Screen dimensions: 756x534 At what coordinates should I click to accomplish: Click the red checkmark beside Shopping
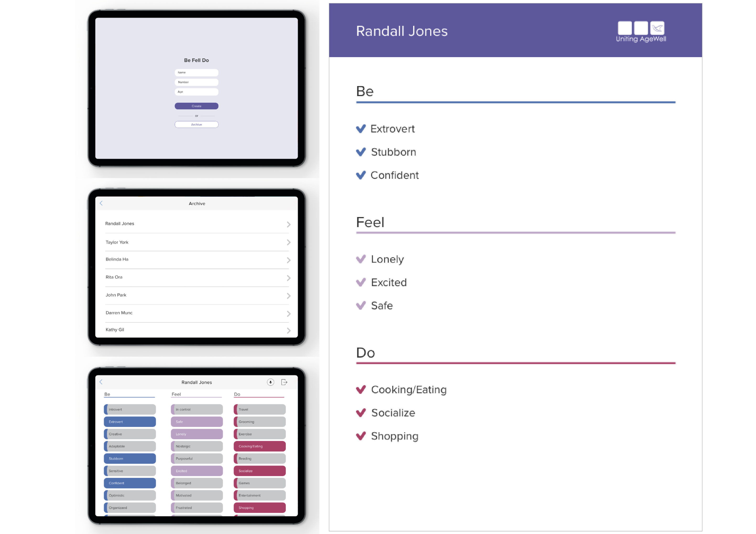click(361, 436)
